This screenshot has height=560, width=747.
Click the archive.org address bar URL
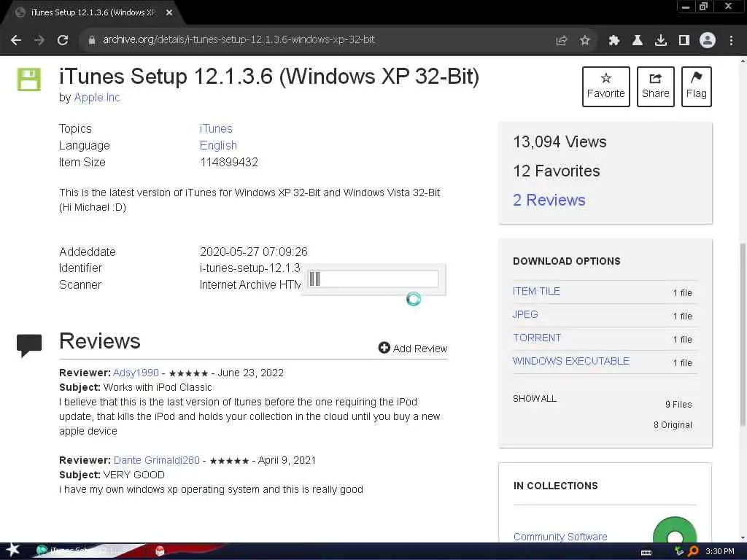tap(239, 39)
